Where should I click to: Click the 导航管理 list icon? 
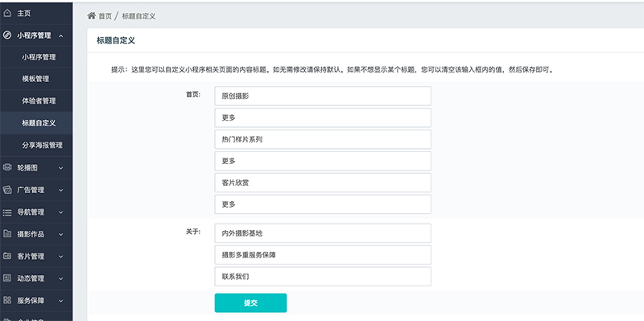point(7,212)
